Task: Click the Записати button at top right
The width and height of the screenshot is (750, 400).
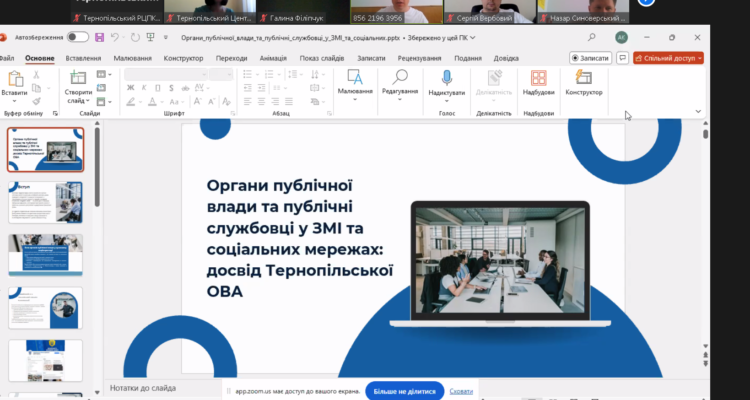Action: [591, 58]
